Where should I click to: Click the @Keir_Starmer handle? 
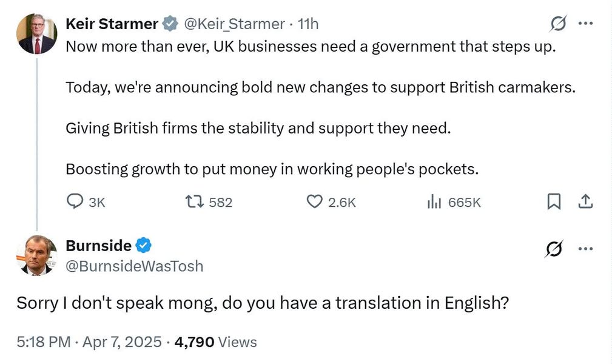coord(233,24)
